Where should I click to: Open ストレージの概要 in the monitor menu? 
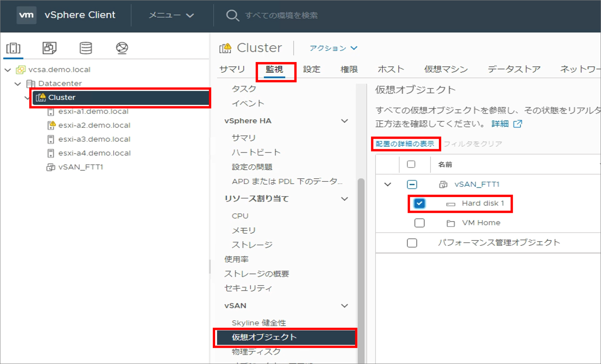coord(257,274)
